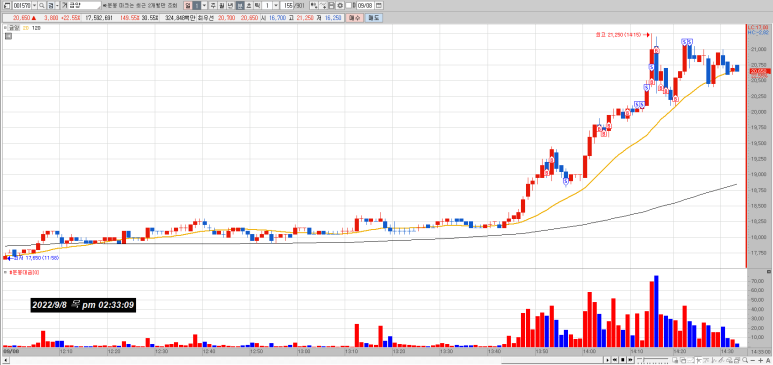The width and height of the screenshot is (773, 365).
Task: Open the chart settings gear icon
Action: [x=340, y=5]
